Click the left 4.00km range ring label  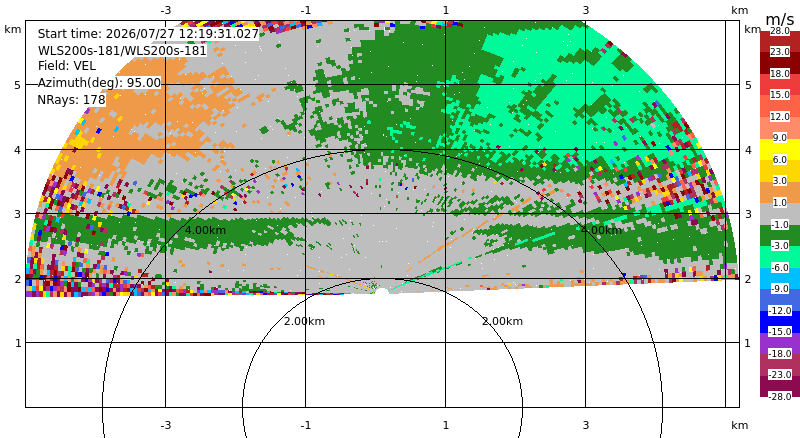click(x=205, y=230)
